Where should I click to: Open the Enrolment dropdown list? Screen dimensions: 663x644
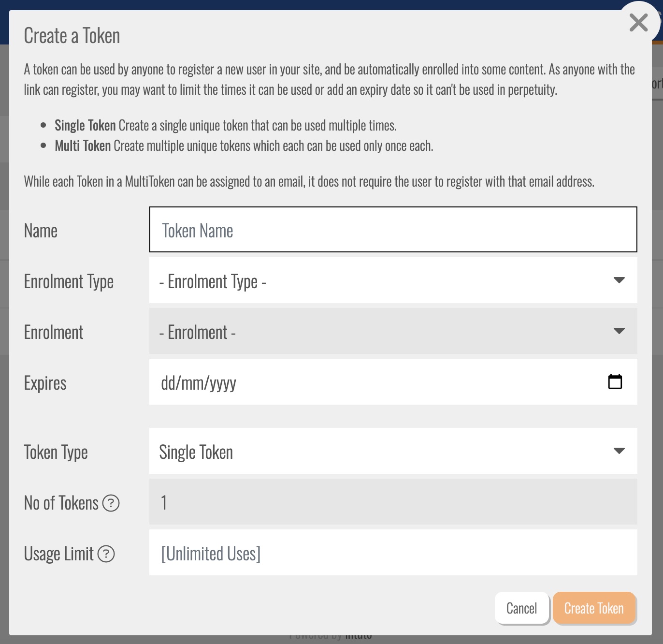(392, 332)
